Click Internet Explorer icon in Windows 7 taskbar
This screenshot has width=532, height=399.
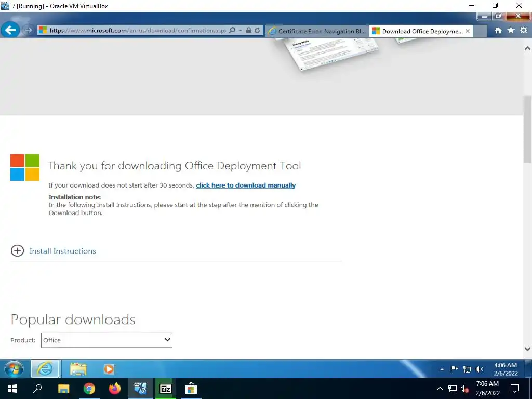click(x=45, y=369)
